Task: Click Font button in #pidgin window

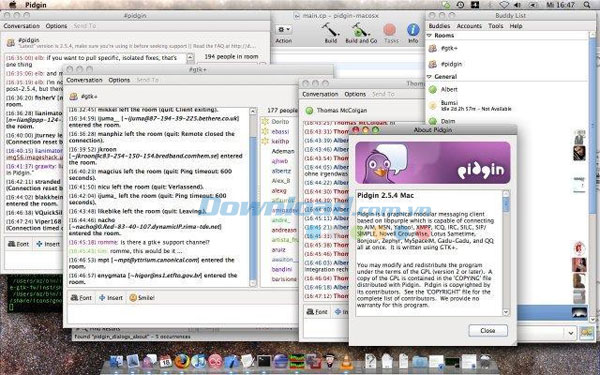Action: point(18,244)
